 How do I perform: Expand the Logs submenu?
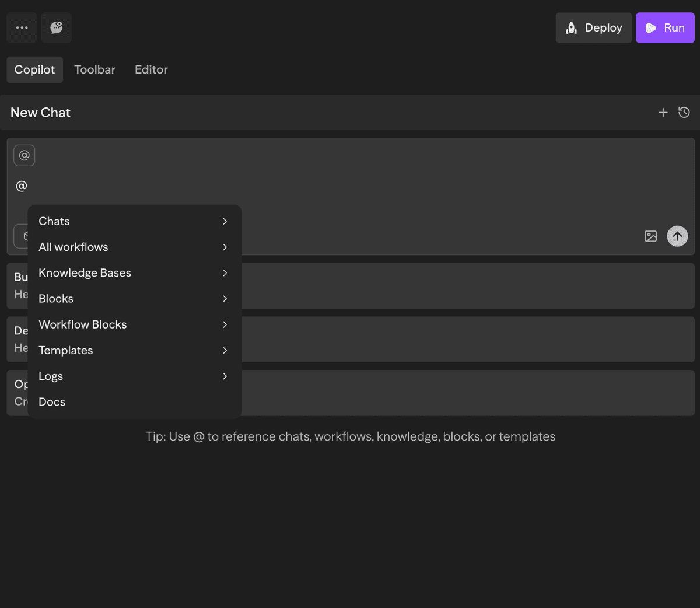click(225, 376)
